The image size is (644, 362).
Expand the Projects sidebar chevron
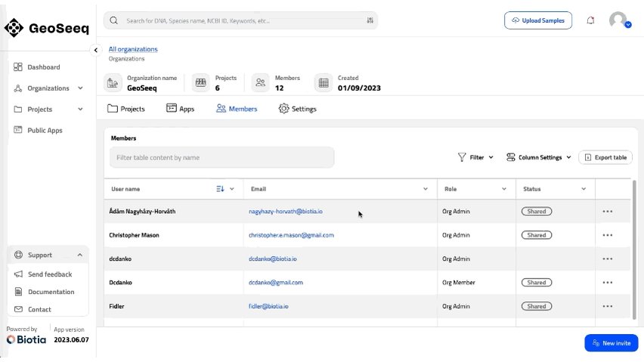(x=80, y=109)
